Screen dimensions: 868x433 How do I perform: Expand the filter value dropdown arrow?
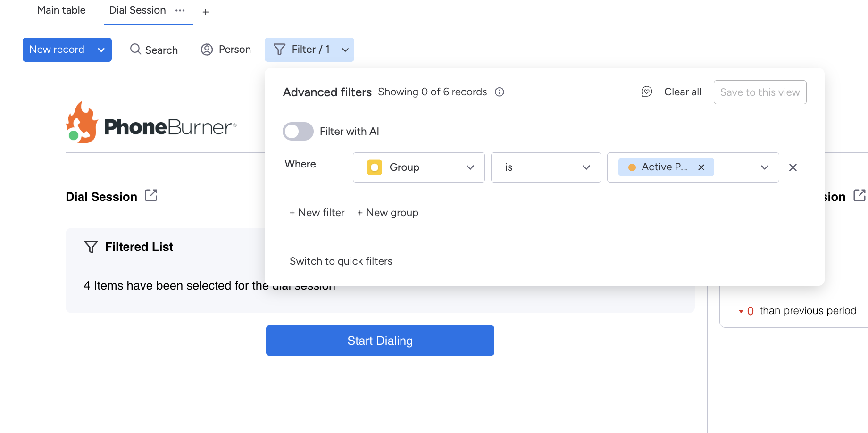tap(764, 167)
